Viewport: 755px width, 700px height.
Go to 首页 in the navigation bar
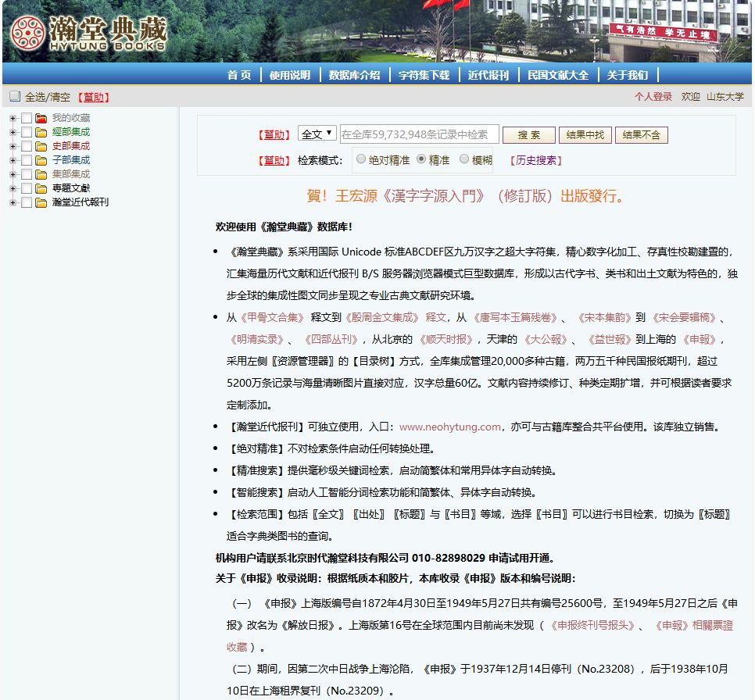239,75
